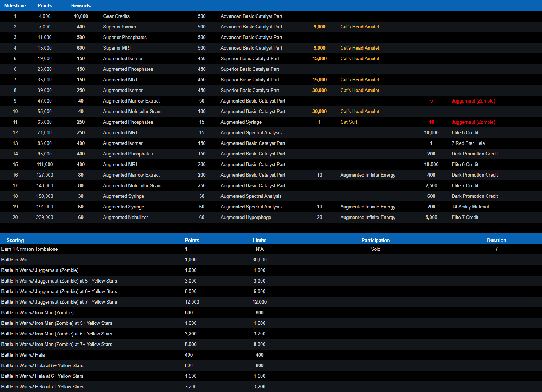Click the Milestone column header
The height and width of the screenshot is (392, 542).
15,5
